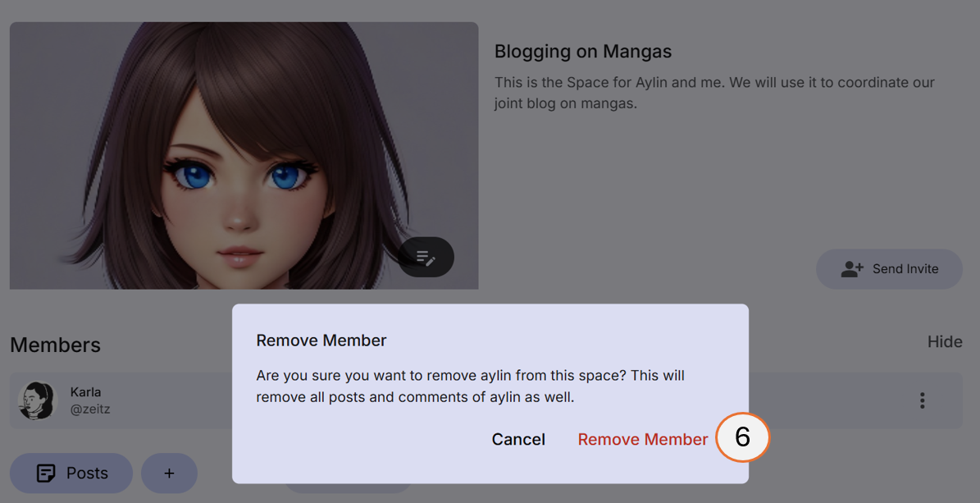Click the Remove Member dialog heading

(321, 340)
